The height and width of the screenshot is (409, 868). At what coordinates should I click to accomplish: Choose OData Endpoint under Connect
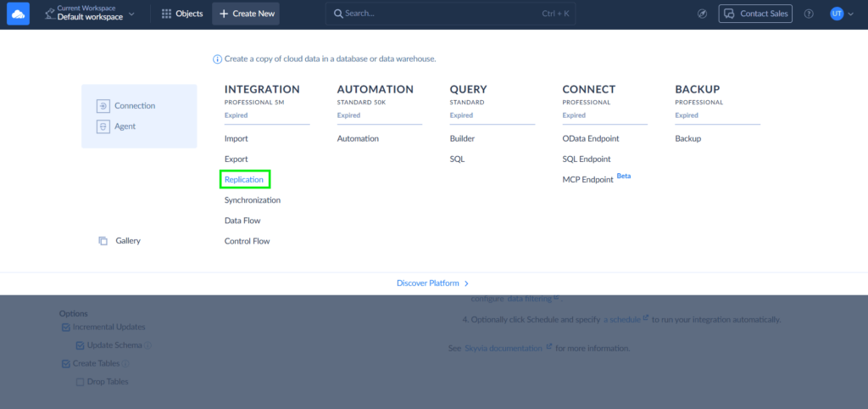click(x=591, y=138)
